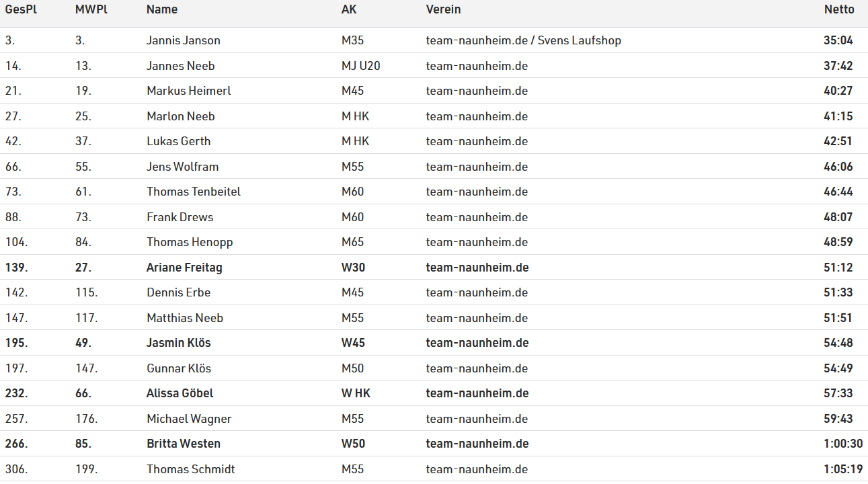Click the Jens Wolfram row
868x484 pixels.
click(x=183, y=167)
